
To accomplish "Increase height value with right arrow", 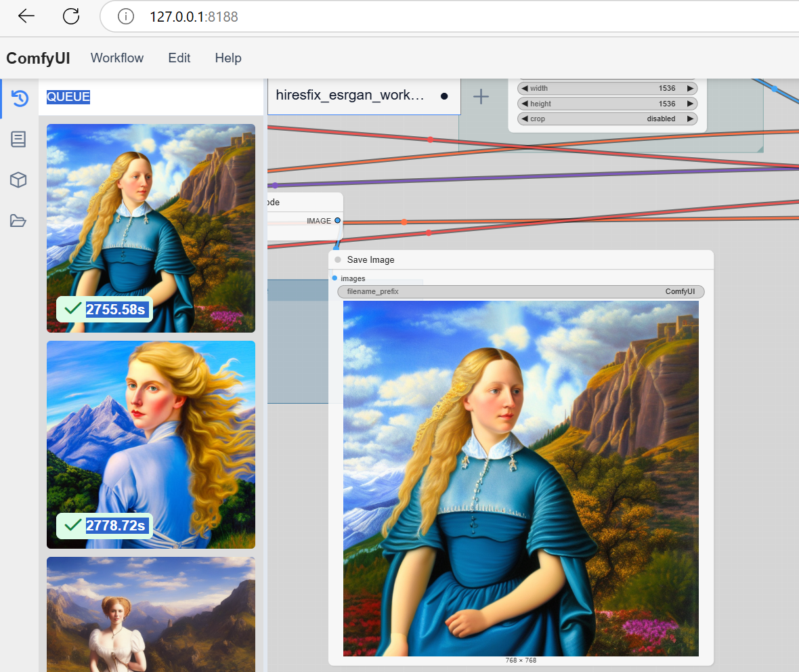I will click(x=690, y=104).
